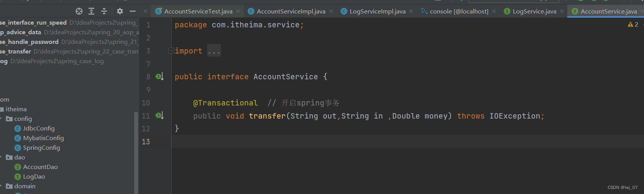644x194 pixels.
Task: Click the implementation gutter icon on line 8
Action: point(160,77)
